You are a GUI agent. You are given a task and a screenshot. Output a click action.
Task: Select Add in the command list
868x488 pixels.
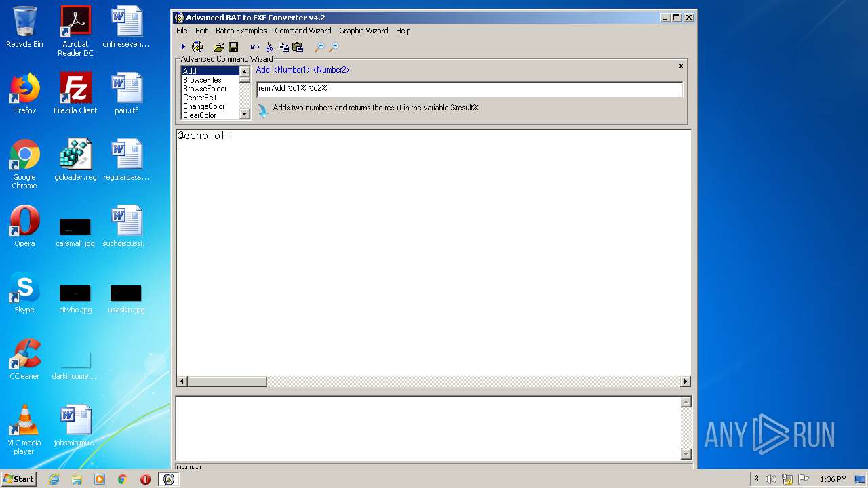tap(210, 71)
